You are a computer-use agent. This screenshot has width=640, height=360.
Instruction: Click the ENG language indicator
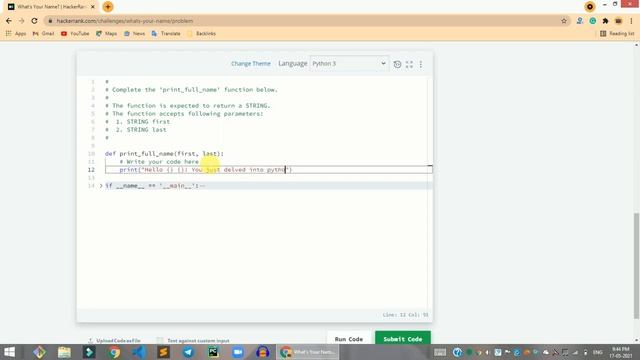pos(598,352)
